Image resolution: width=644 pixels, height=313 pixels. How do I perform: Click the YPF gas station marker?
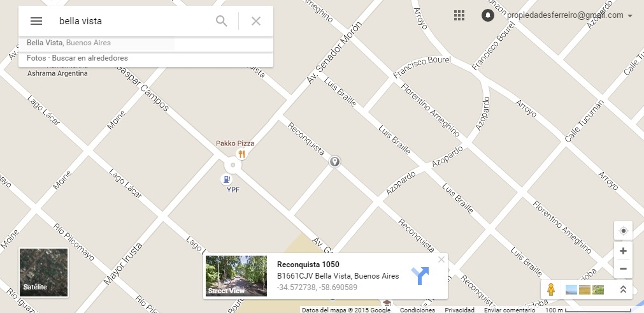pyautogui.click(x=226, y=180)
